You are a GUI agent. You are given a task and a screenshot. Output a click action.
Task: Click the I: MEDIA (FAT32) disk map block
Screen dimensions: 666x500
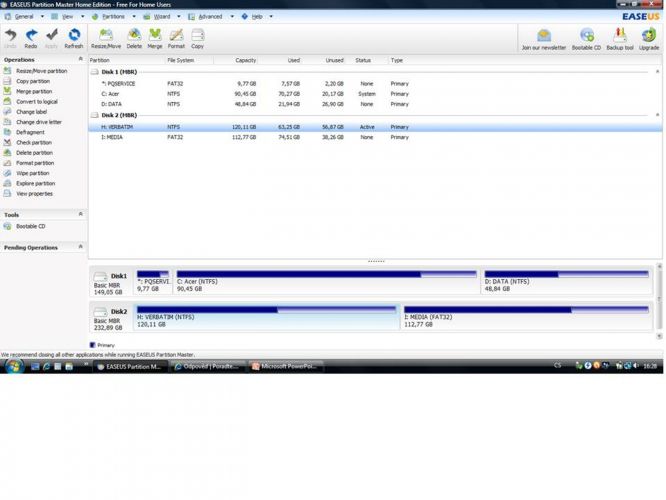coord(526,317)
